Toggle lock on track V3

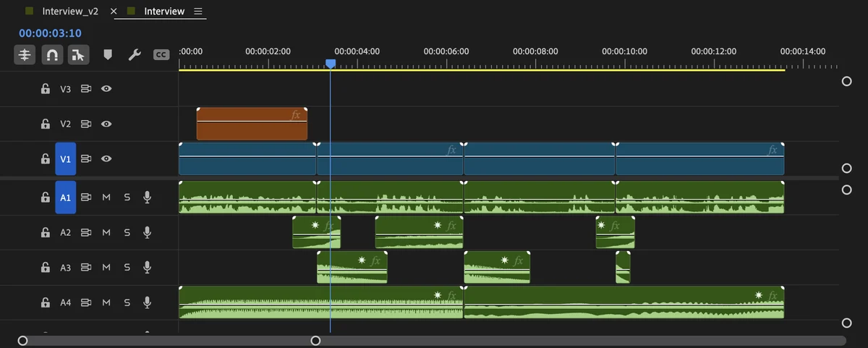click(45, 89)
